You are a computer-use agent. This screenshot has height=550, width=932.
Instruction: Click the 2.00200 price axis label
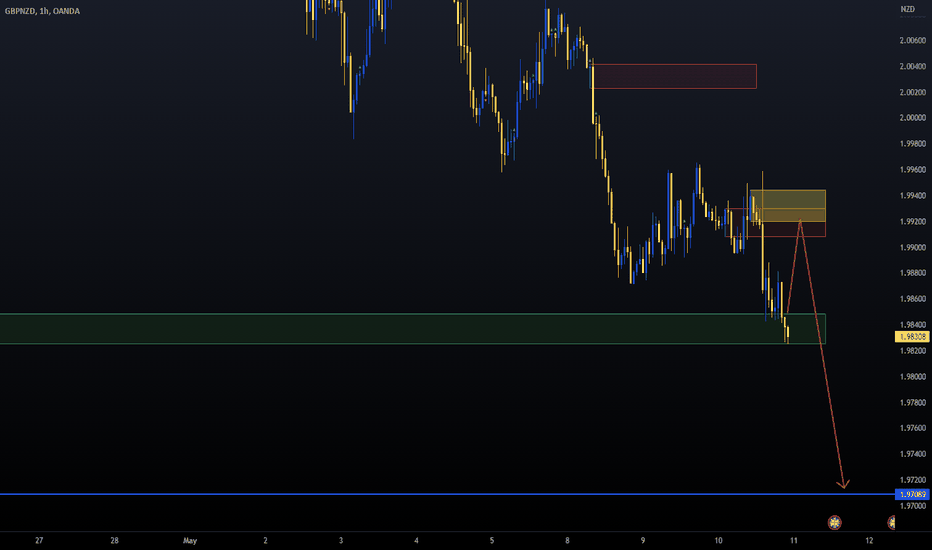(x=912, y=92)
